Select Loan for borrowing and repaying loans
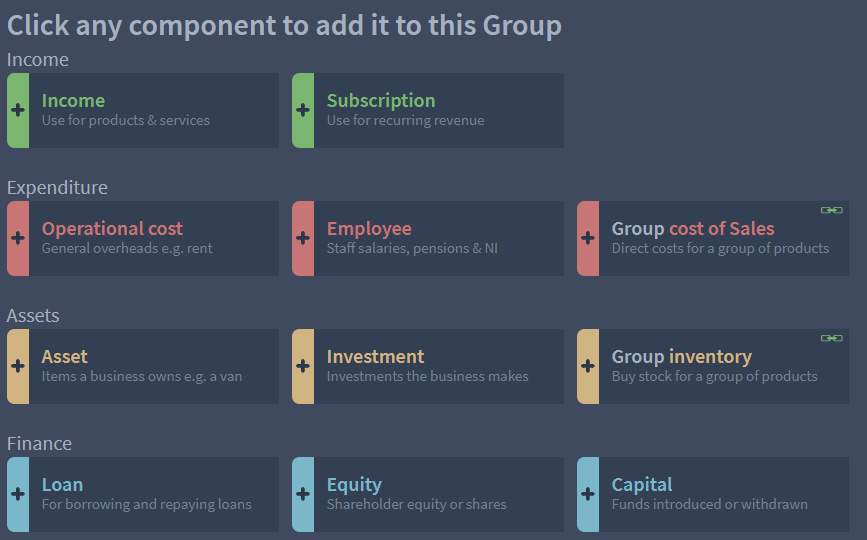Image resolution: width=867 pixels, height=540 pixels. [x=143, y=494]
